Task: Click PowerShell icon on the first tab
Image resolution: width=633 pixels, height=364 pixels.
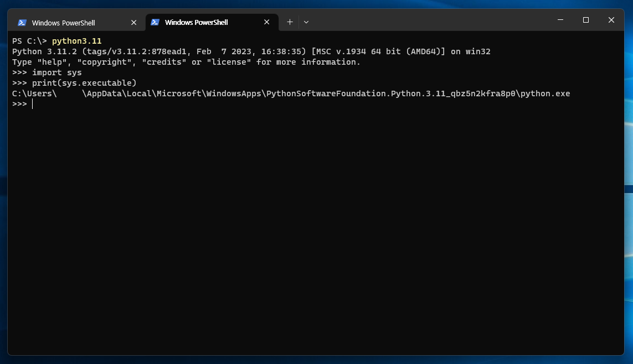Action: (x=22, y=23)
